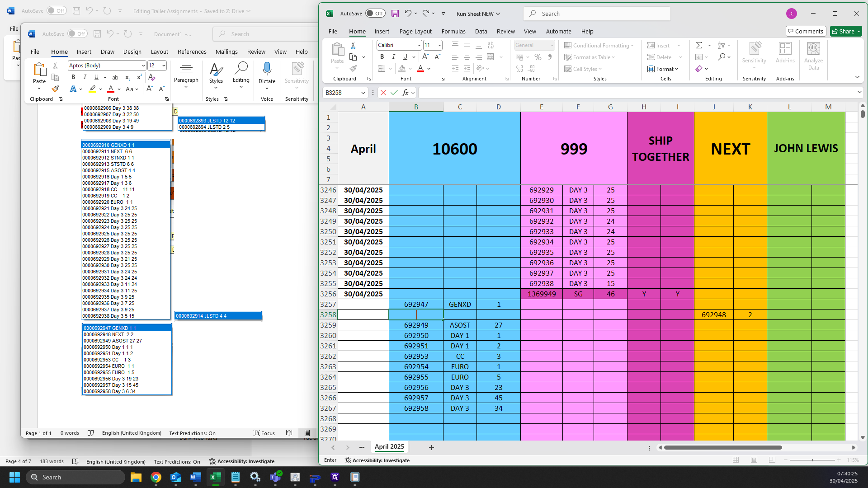Image resolution: width=868 pixels, height=488 pixels.
Task: Click Excel Bold button
Action: point(382,57)
